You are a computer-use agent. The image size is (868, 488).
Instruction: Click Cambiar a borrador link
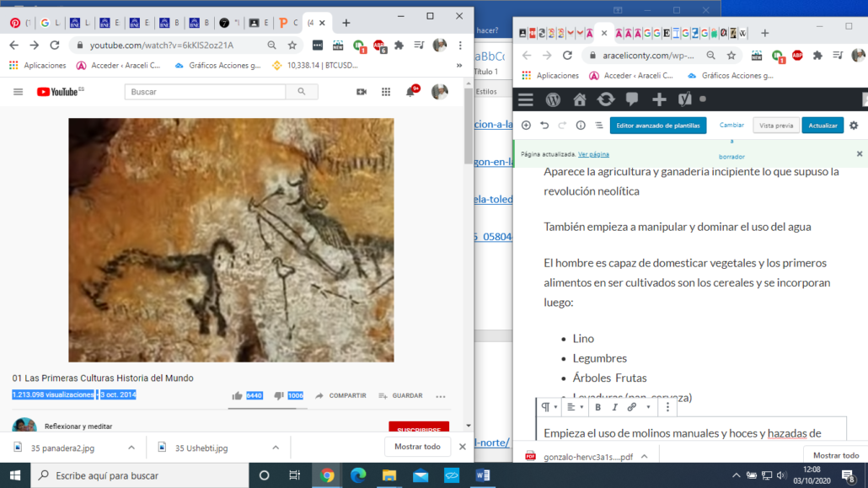click(731, 141)
